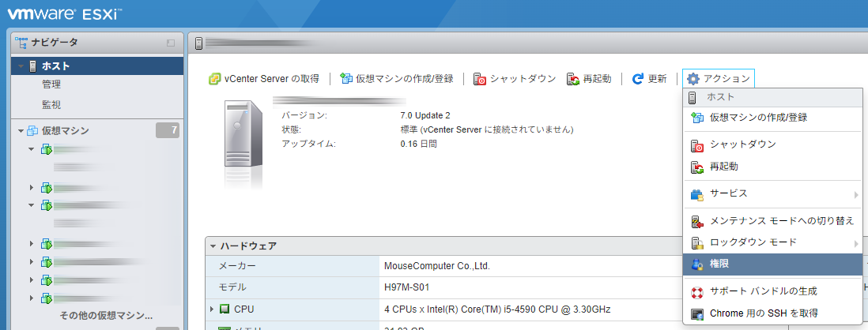Image resolution: width=868 pixels, height=330 pixels.
Task: Click the maintenance mode icon
Action: [x=697, y=221]
